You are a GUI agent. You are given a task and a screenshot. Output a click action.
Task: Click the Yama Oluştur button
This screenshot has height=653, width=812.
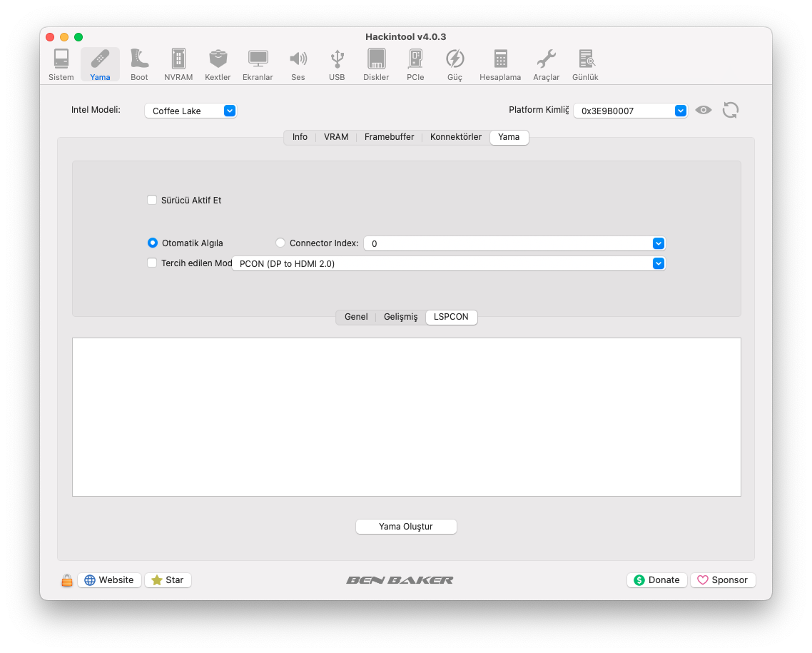[x=406, y=527]
